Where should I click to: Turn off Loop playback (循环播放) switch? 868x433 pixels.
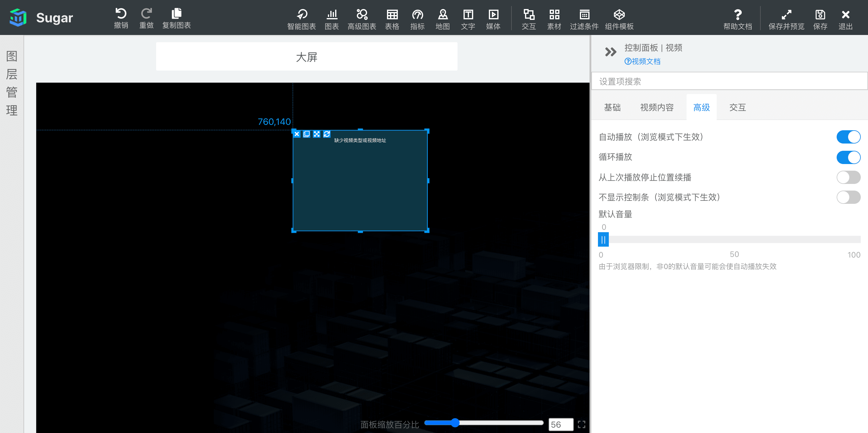click(848, 157)
